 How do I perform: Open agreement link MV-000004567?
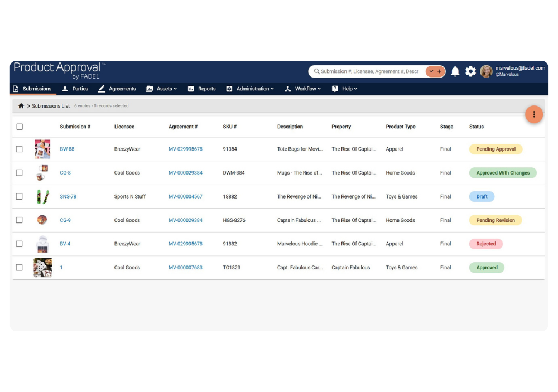click(185, 197)
